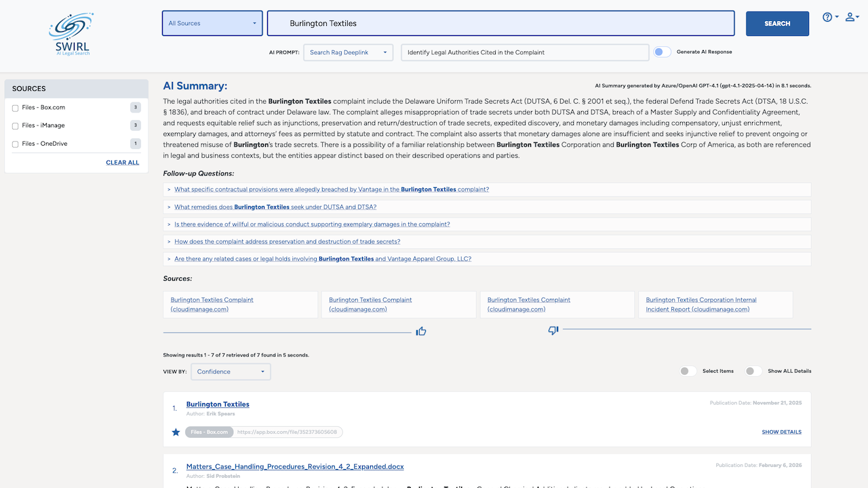
Task: Click the Files - Box.com source tag
Action: [x=209, y=432]
